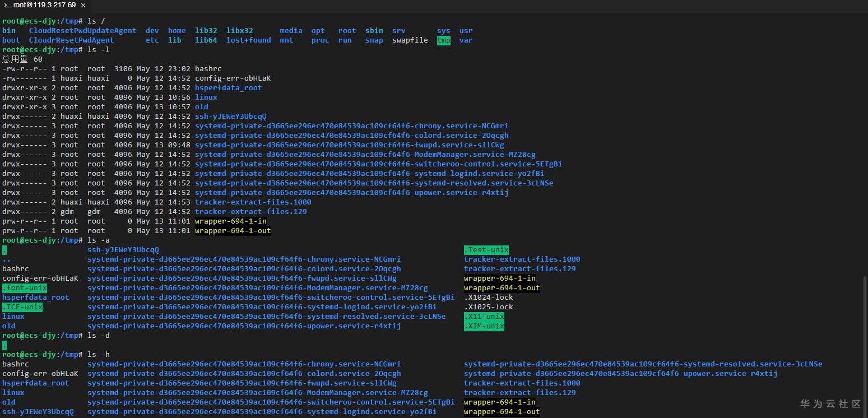Click the "ls -a" command text

coord(99,240)
